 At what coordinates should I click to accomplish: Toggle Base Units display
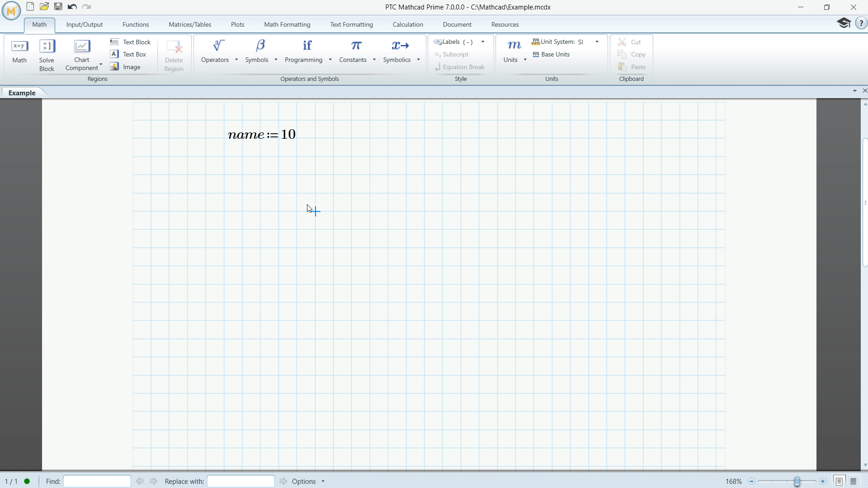(551, 54)
